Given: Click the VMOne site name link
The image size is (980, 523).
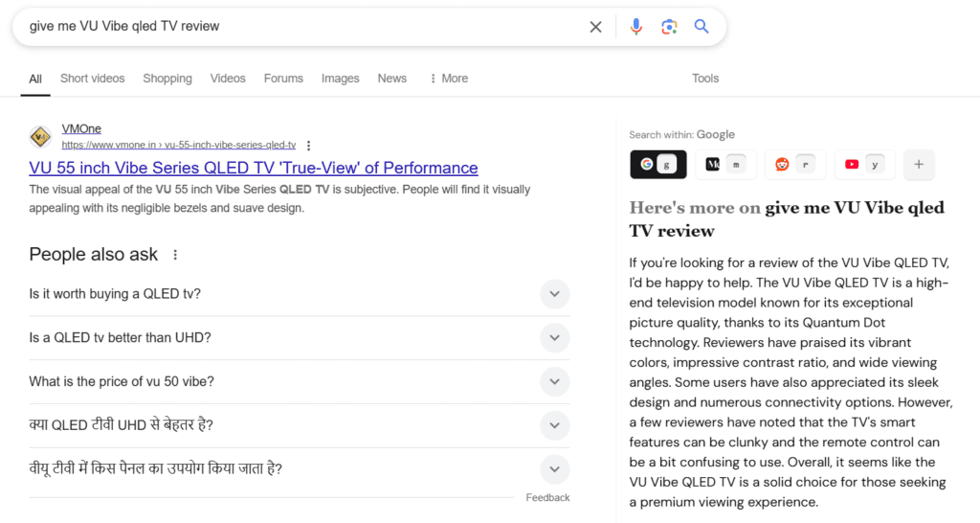Looking at the screenshot, I should click(x=81, y=129).
